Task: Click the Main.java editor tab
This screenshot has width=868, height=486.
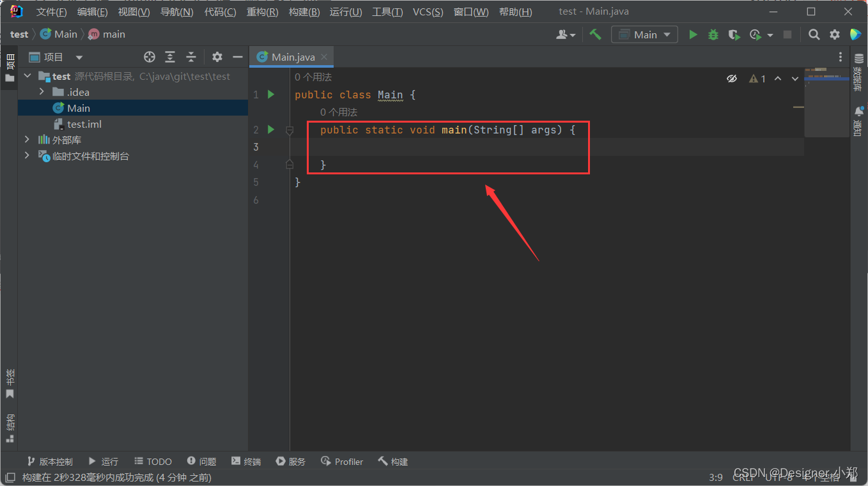Action: [291, 57]
